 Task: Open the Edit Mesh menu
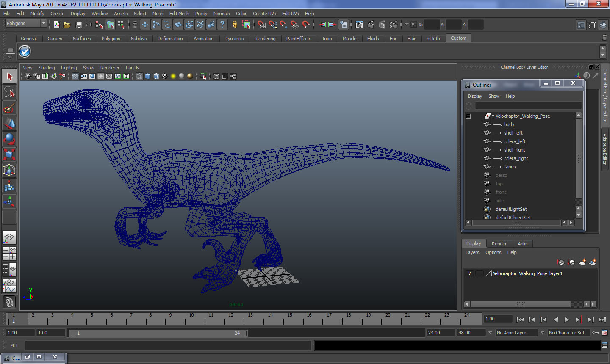(179, 14)
